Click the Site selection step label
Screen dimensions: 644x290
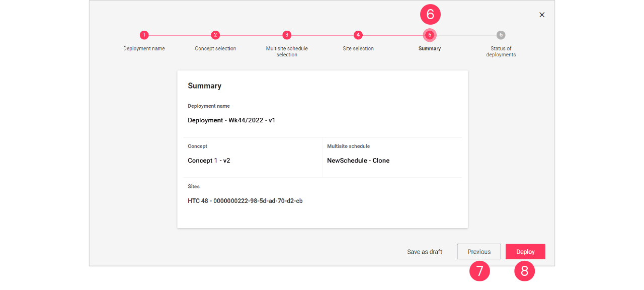[358, 48]
